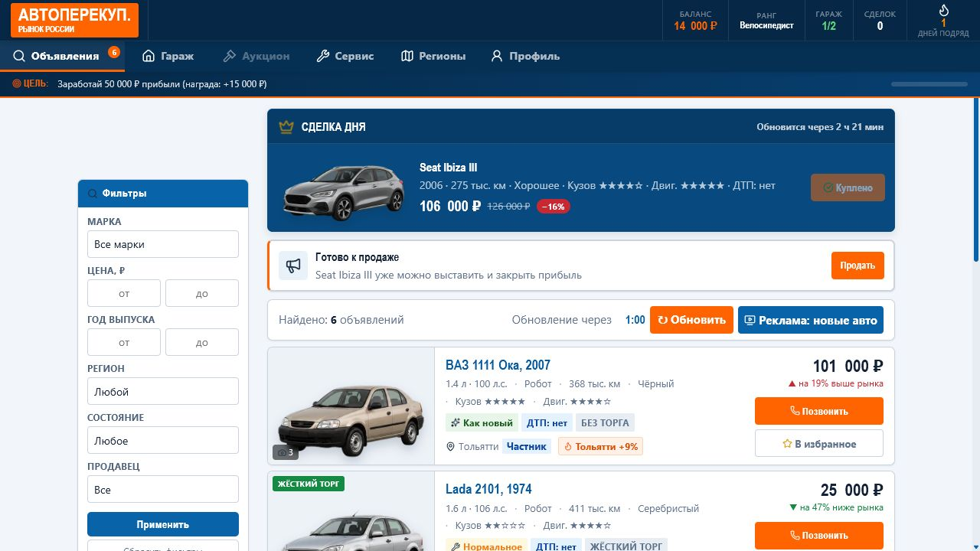Screen dimensions: 980x551
Task: Open the Регионы tab
Action: (433, 56)
